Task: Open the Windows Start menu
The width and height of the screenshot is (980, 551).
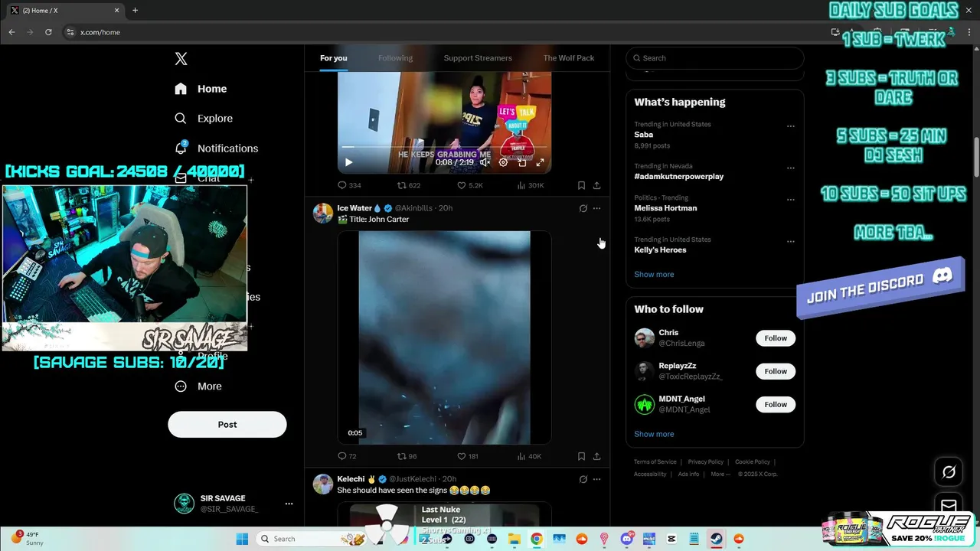Action: pyautogui.click(x=242, y=539)
